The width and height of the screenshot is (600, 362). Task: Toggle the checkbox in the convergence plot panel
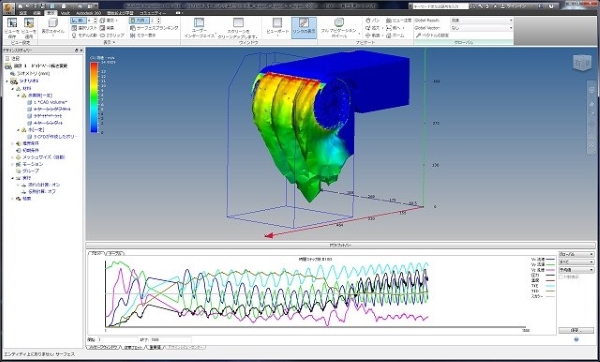tap(562, 277)
